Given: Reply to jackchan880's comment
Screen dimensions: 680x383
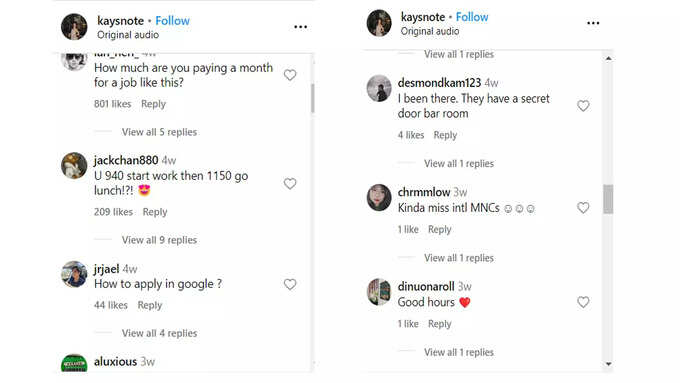Looking at the screenshot, I should tap(155, 212).
